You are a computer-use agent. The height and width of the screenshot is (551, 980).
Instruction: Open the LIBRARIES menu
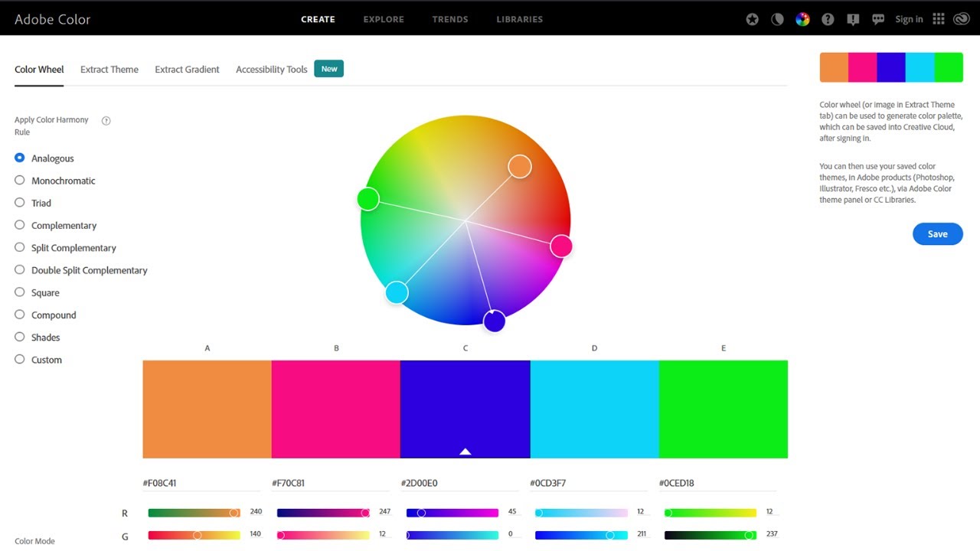click(x=520, y=19)
